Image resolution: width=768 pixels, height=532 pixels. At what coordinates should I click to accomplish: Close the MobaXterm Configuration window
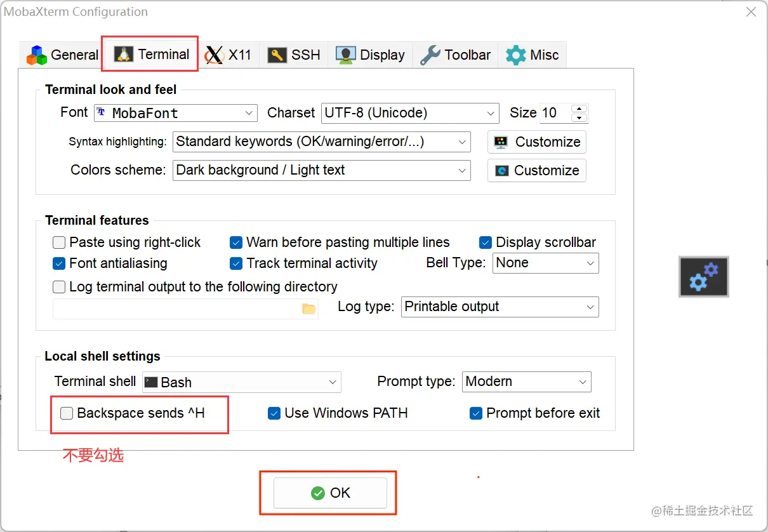tap(751, 12)
